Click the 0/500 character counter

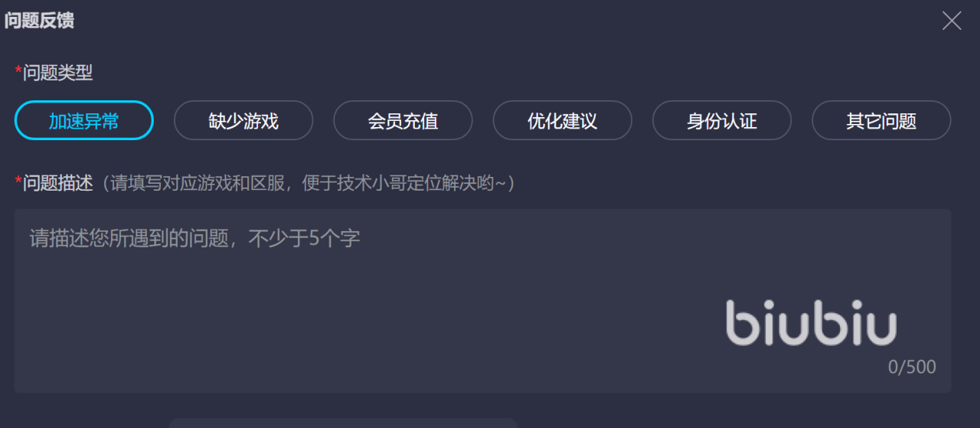point(912,367)
